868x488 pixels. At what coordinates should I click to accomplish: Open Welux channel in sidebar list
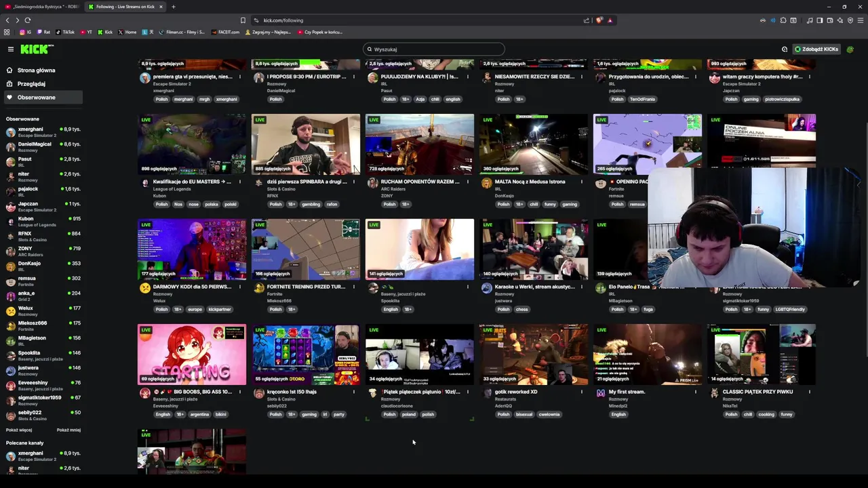pyautogui.click(x=43, y=310)
